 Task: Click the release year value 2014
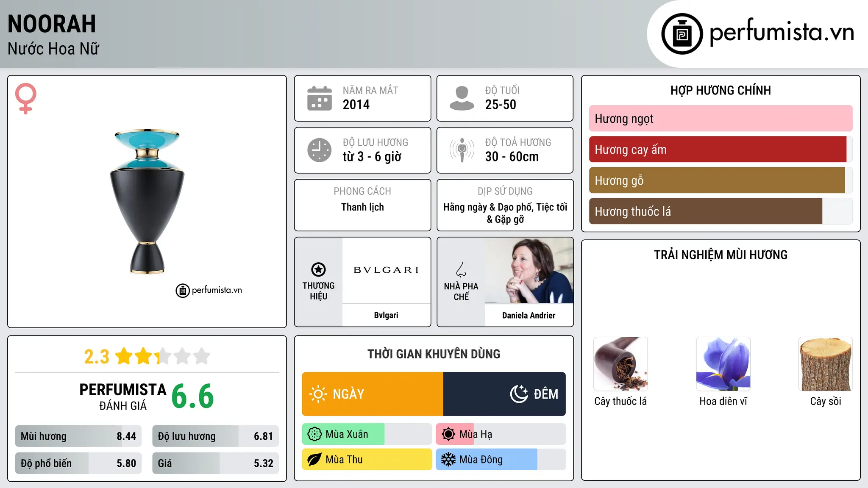click(x=356, y=105)
